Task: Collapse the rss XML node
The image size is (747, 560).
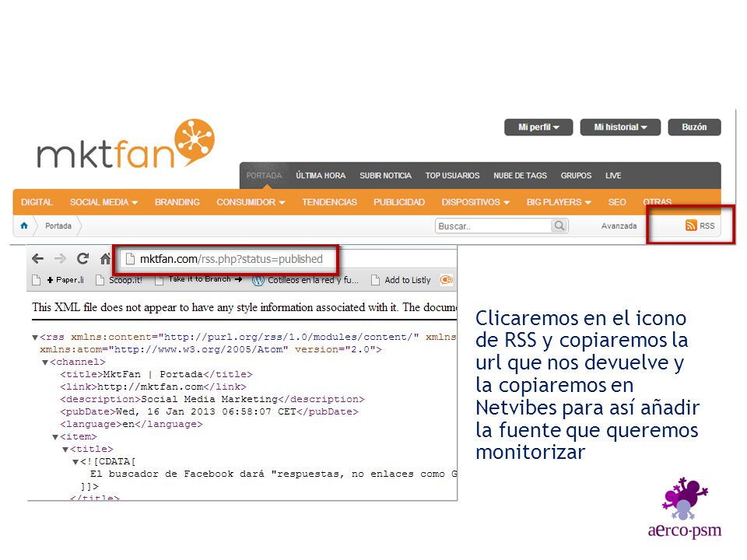Action: (35, 338)
